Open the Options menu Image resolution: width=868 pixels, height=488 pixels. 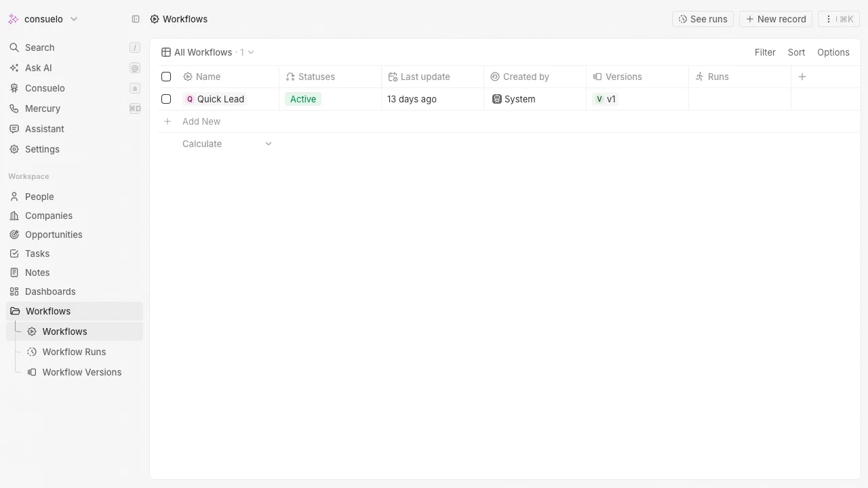point(833,52)
